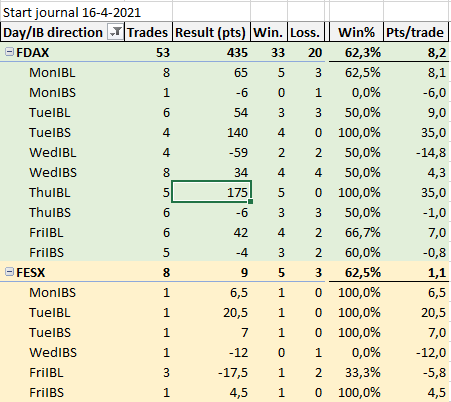
Task: Click the Loss. column header
Action: pos(305,32)
